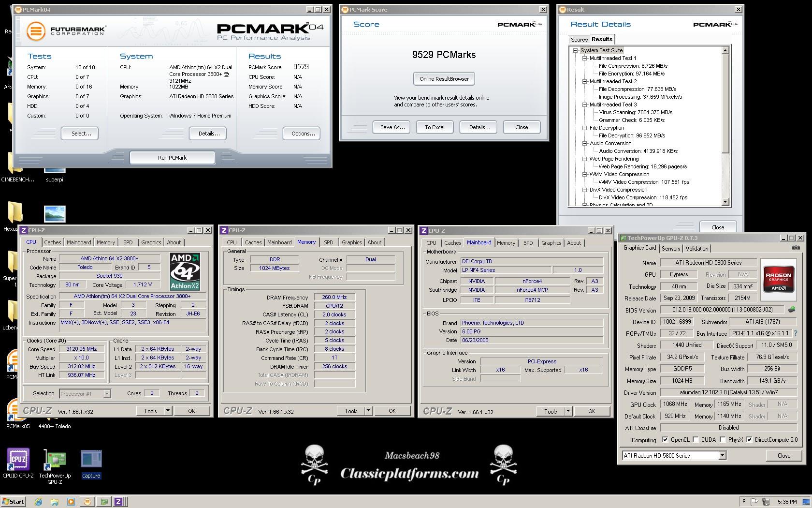
Task: Click the Select... button under Tests
Action: [81, 134]
